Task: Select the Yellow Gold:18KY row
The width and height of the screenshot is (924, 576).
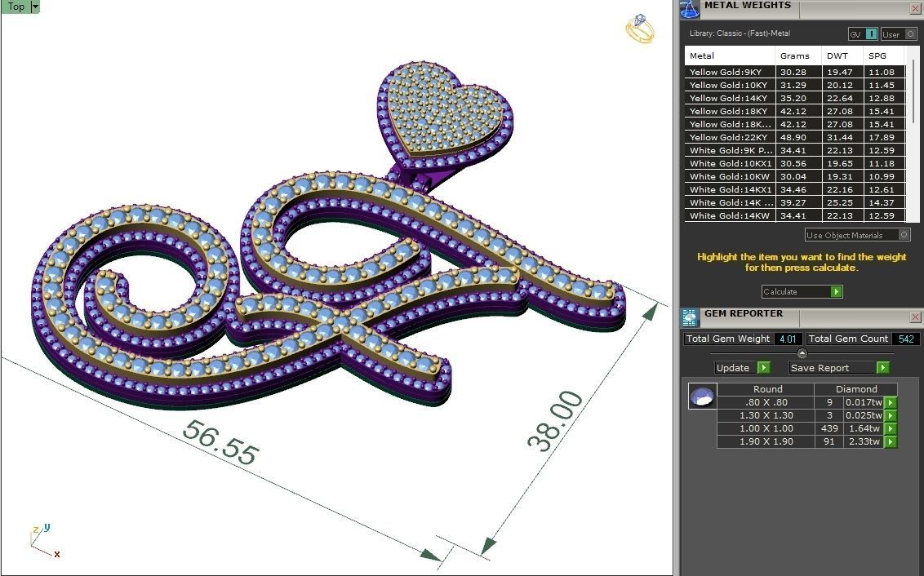Action: click(794, 111)
